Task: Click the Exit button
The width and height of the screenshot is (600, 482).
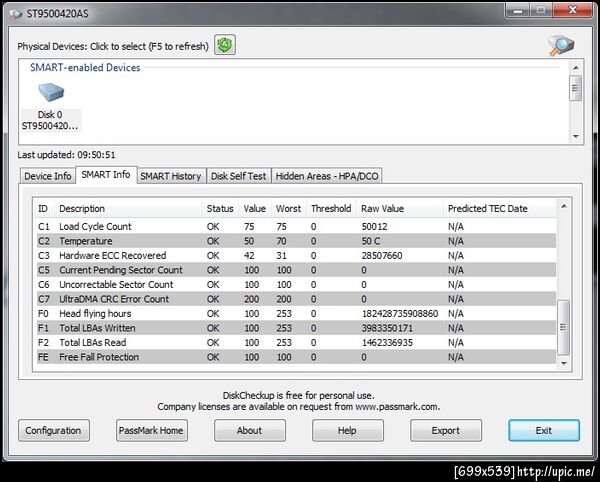Action: (x=544, y=430)
